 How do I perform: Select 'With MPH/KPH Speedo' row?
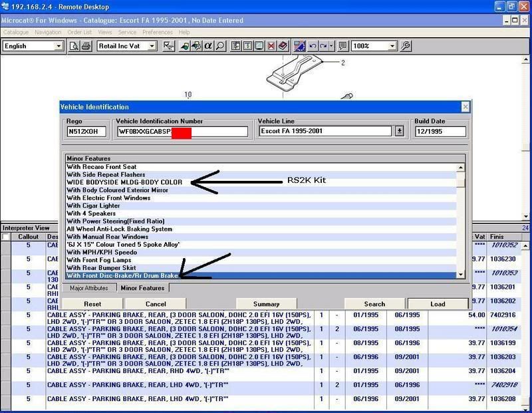(x=261, y=253)
